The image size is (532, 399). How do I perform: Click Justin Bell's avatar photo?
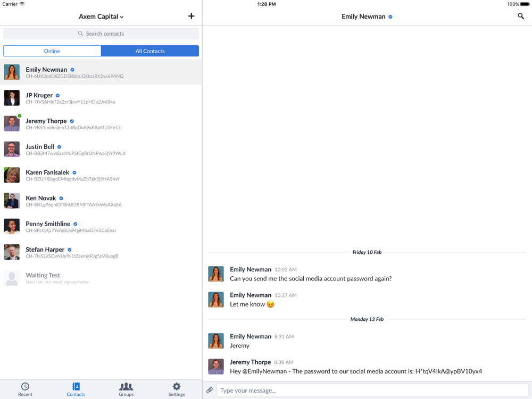click(x=12, y=149)
